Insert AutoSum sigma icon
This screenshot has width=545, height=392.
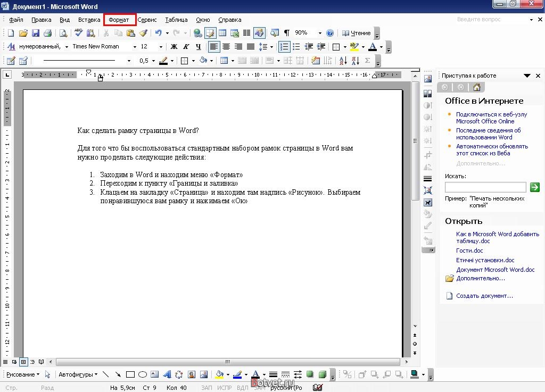coord(367,61)
